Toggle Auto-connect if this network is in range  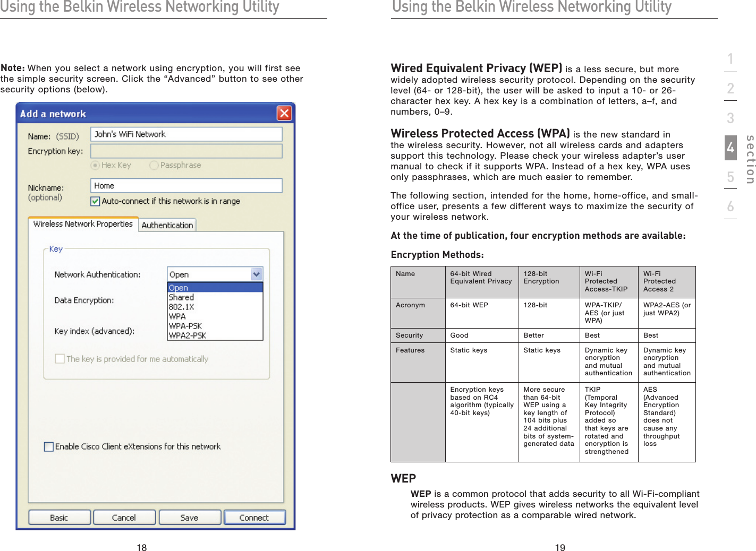click(95, 201)
